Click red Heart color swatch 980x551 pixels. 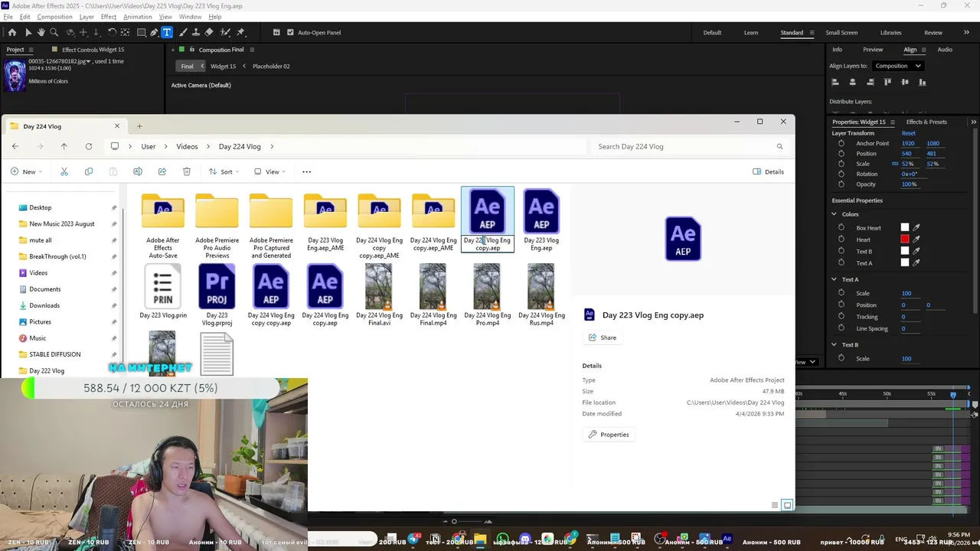pos(905,240)
